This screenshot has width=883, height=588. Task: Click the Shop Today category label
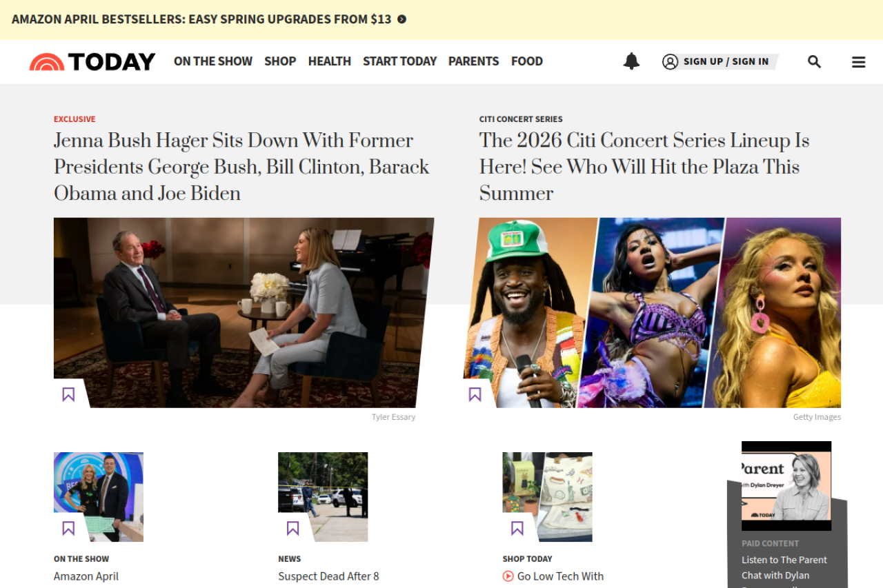point(528,559)
